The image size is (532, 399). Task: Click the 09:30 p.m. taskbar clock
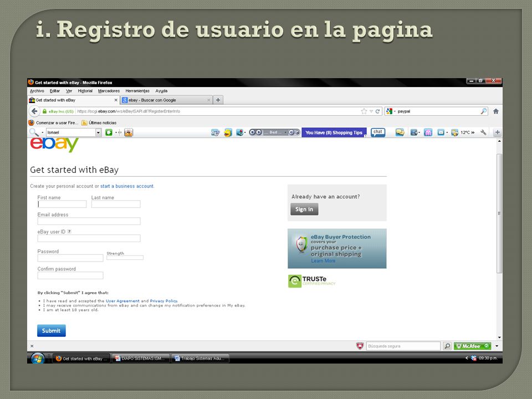(x=488, y=358)
